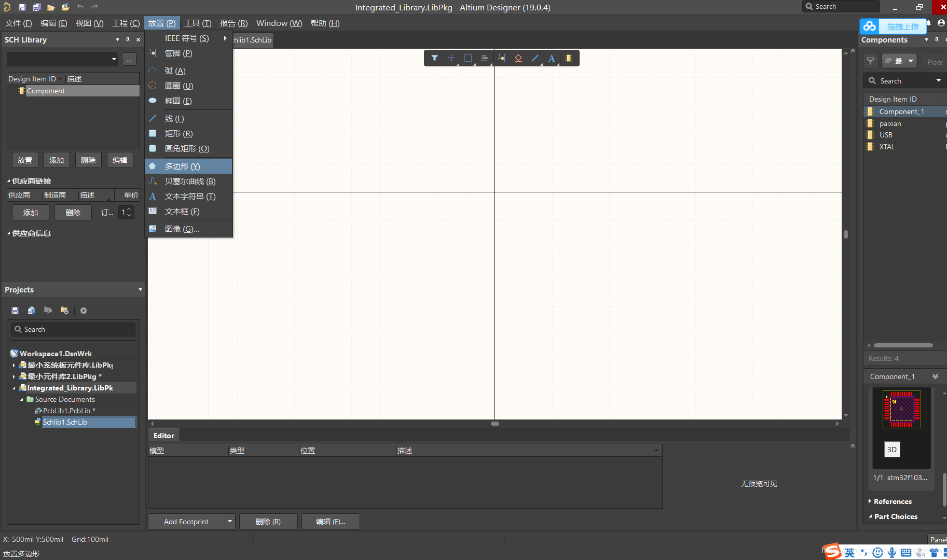Click the Projects panel Search field

[x=73, y=329]
